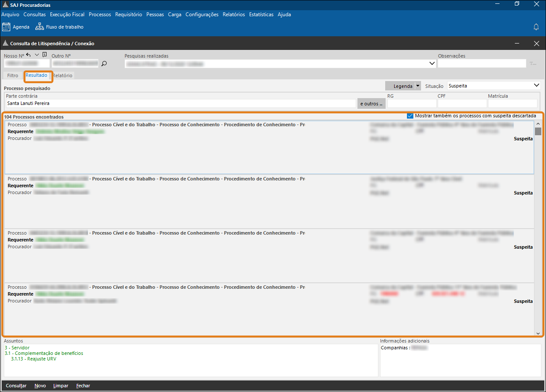
Task: Open the chevron dropdown next to Nosso Nº
Action: coord(37,55)
